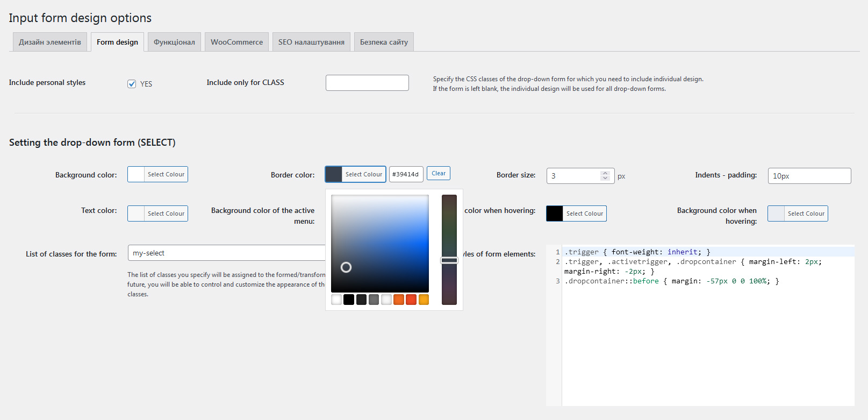Increase border size with up arrow
The image size is (868, 420).
(x=605, y=173)
